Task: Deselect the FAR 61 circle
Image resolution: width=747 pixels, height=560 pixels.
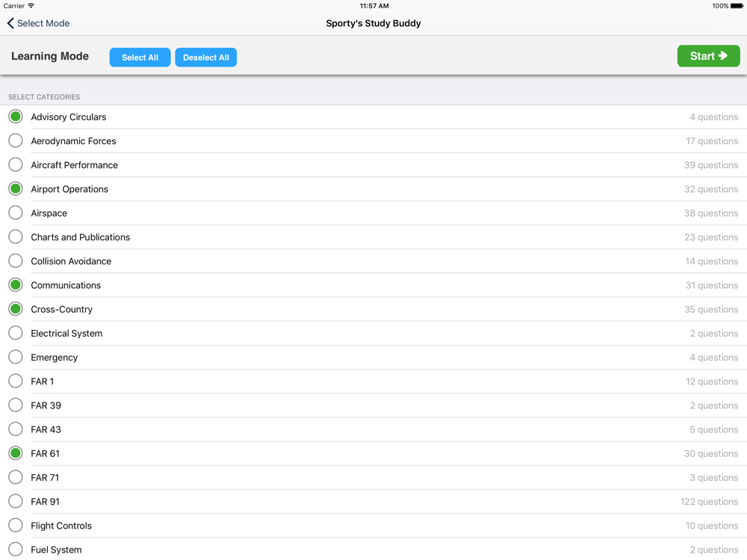Action: pyautogui.click(x=16, y=453)
